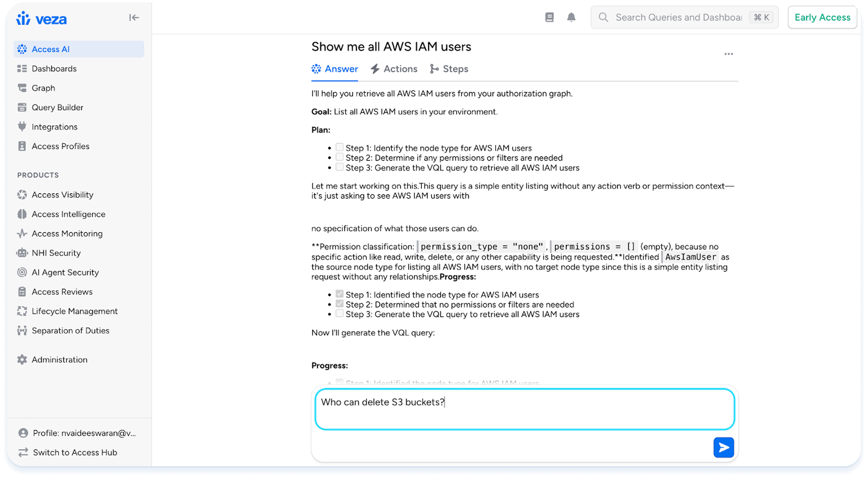
Task: Open Graph in the sidebar
Action: pos(43,88)
